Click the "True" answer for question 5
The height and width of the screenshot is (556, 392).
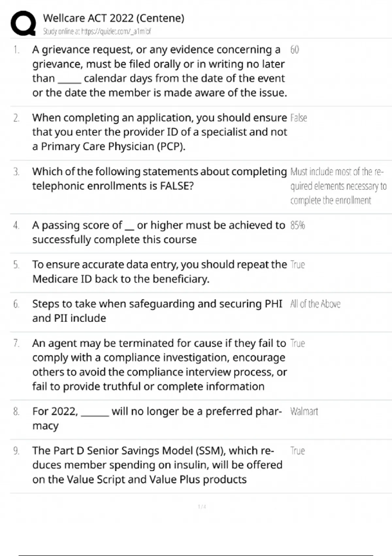(298, 265)
